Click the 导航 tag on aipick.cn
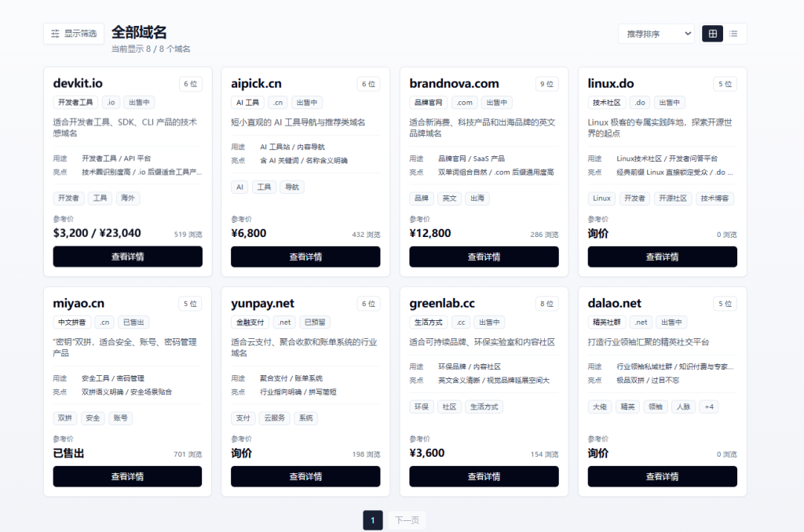 click(292, 187)
